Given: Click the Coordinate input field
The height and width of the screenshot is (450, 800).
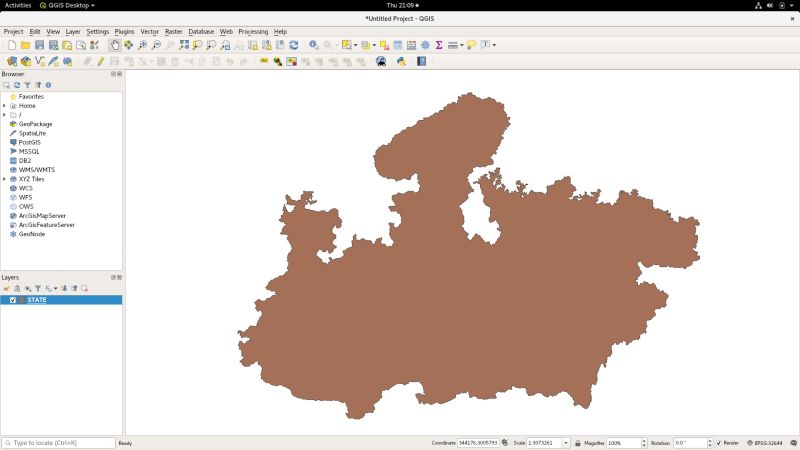Looking at the screenshot, I should (x=478, y=443).
